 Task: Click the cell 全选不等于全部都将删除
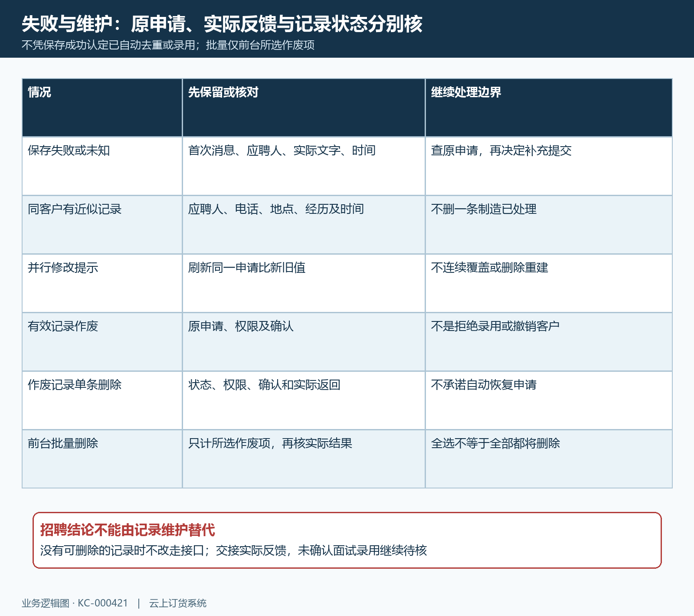point(549,459)
